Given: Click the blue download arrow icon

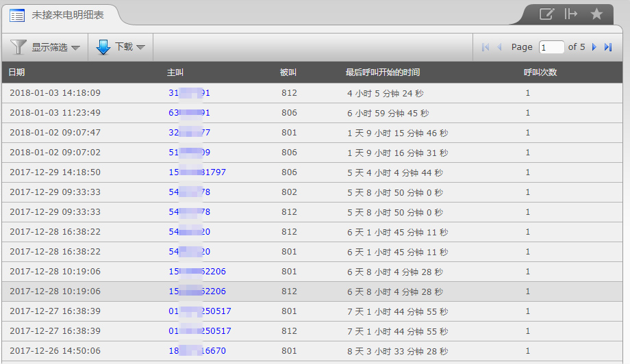Looking at the screenshot, I should (x=103, y=47).
